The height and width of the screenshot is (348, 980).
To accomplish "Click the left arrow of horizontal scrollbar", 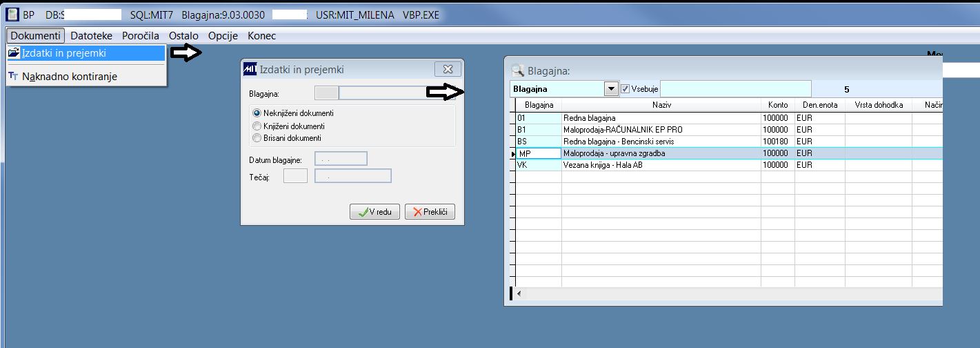I will point(519,293).
